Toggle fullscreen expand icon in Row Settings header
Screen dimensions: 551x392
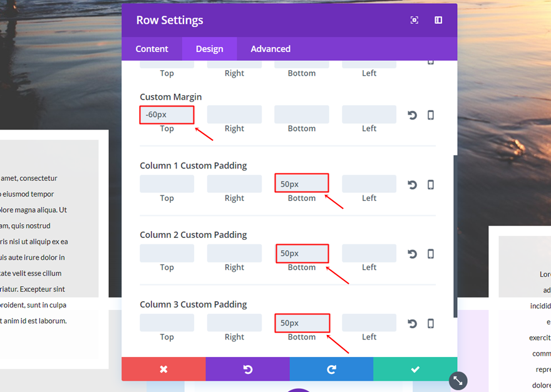[x=415, y=20]
